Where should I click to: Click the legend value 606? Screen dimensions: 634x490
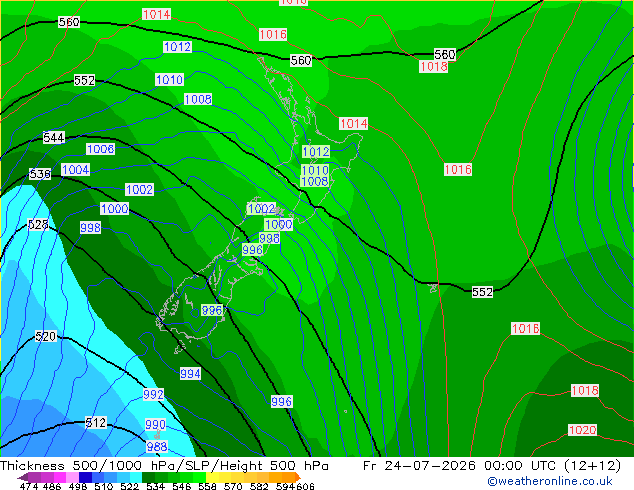pos(305,486)
